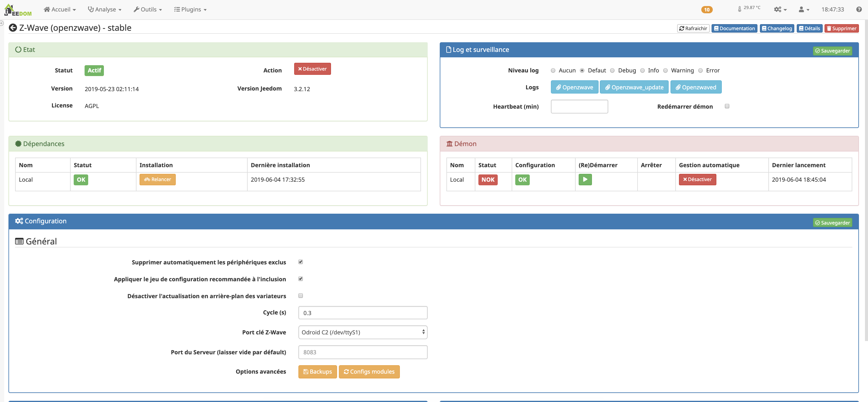868x402 pixels.
Task: Open the Backups advanced option
Action: 317,372
